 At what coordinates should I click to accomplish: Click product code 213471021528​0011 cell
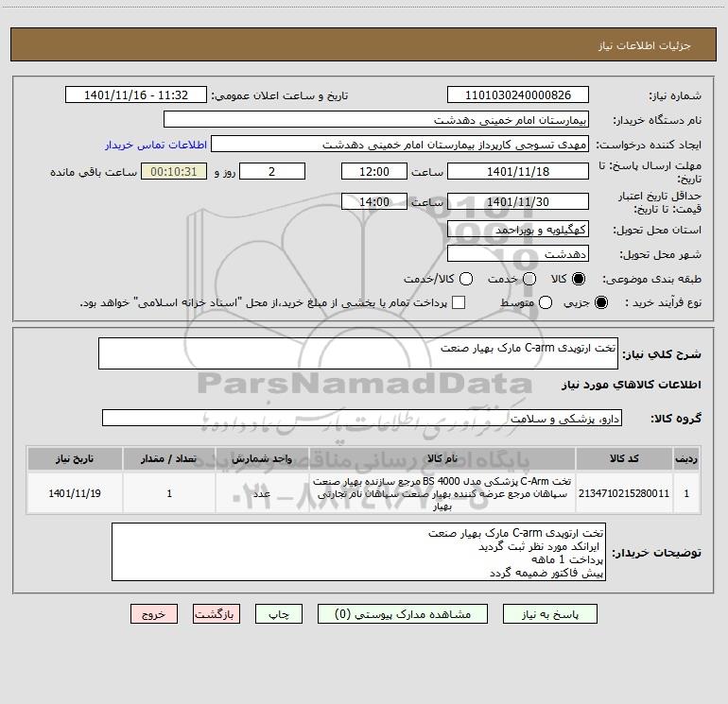pyautogui.click(x=624, y=493)
